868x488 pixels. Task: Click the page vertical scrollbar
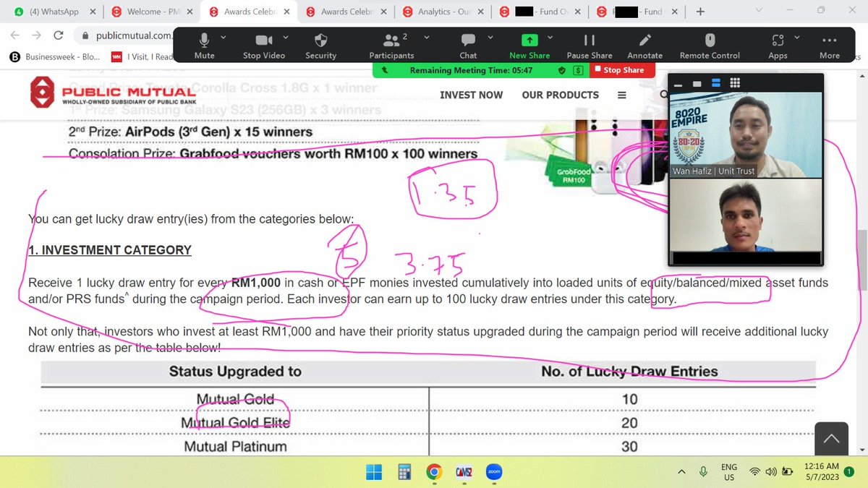point(861,260)
